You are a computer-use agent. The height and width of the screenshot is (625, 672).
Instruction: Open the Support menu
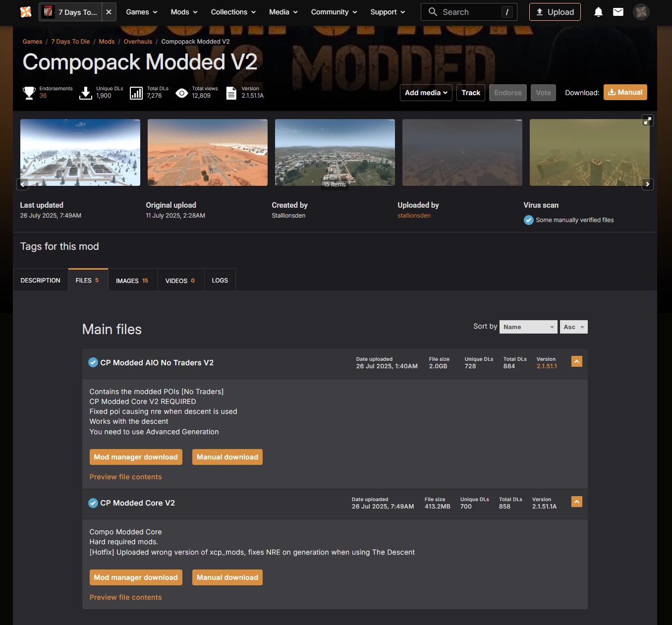(x=388, y=12)
